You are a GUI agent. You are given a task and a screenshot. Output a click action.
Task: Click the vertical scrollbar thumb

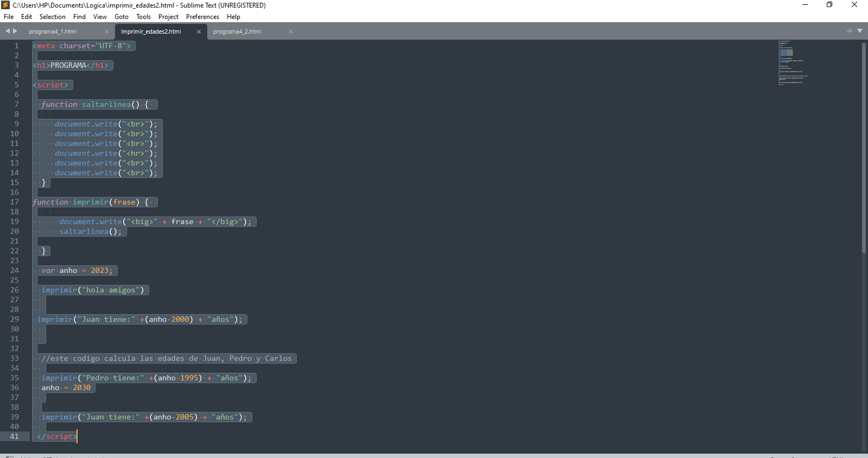tap(864, 148)
